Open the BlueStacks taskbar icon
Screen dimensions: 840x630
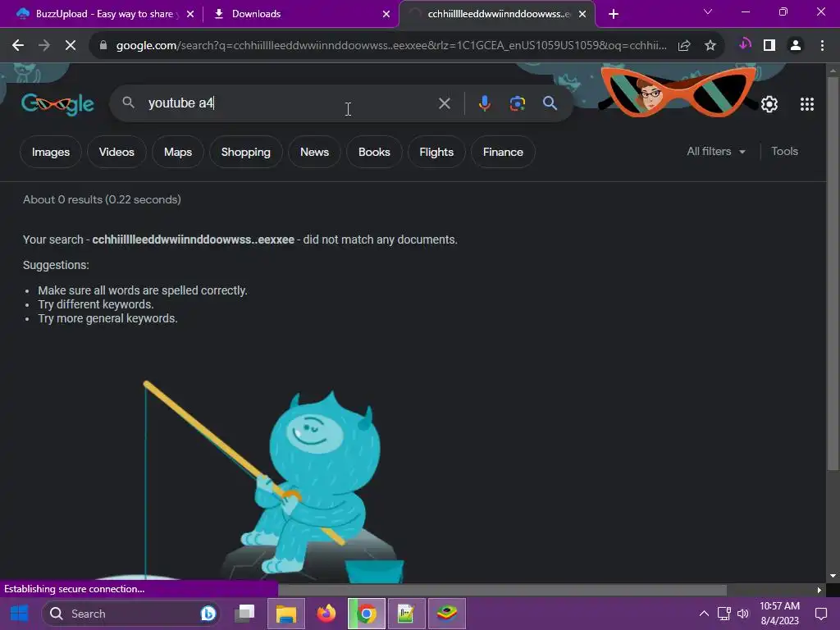pos(447,614)
